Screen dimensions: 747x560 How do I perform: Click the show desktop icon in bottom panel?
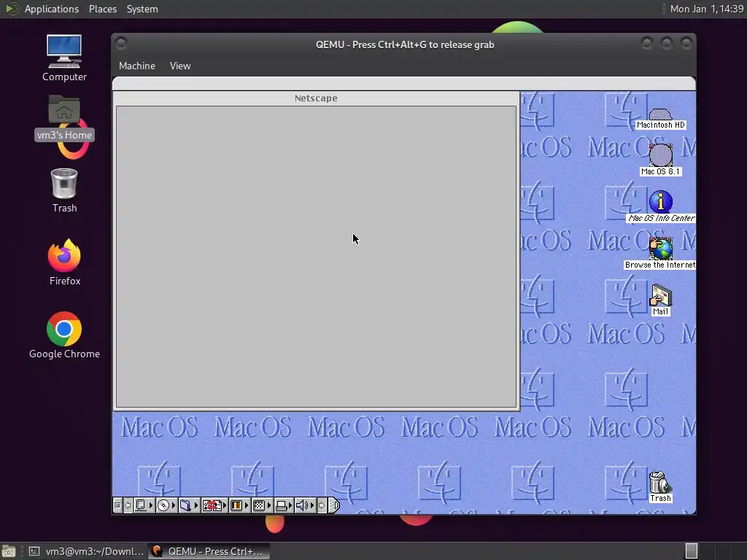tap(9, 551)
